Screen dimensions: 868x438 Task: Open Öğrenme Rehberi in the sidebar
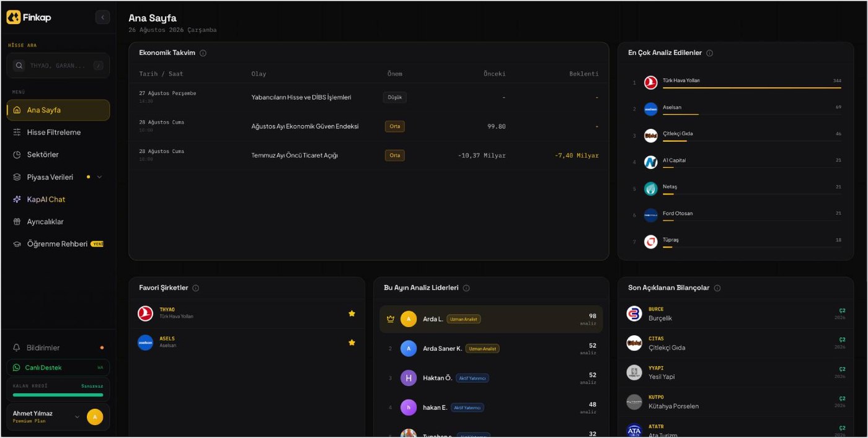(58, 244)
